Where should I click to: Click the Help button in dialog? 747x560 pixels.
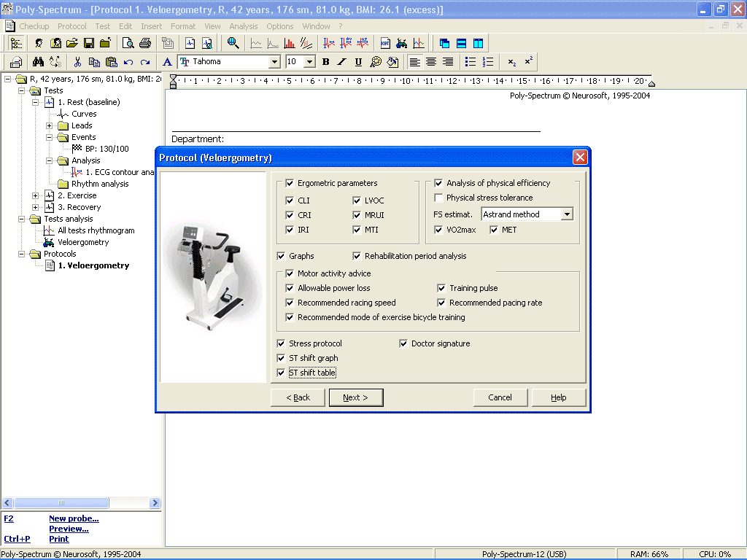[558, 397]
